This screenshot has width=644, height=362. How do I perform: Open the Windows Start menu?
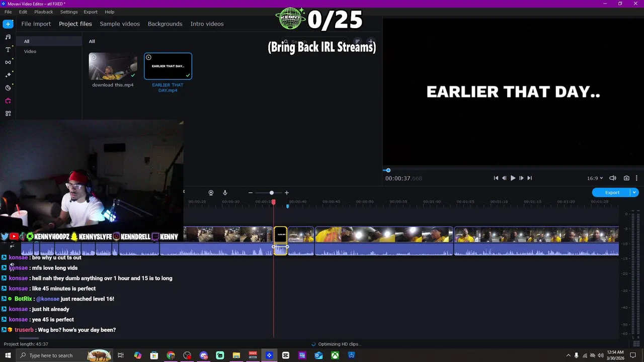click(x=8, y=355)
